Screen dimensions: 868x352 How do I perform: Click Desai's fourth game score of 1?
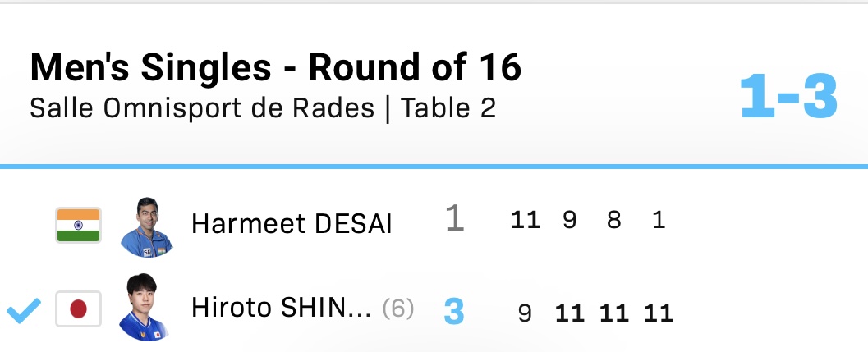coord(659,221)
